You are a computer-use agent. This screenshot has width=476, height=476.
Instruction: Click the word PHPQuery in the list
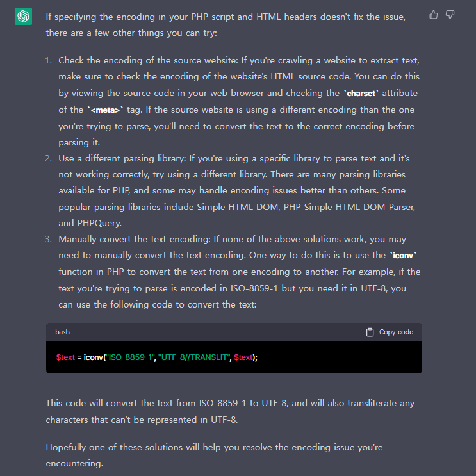pyautogui.click(x=99, y=223)
